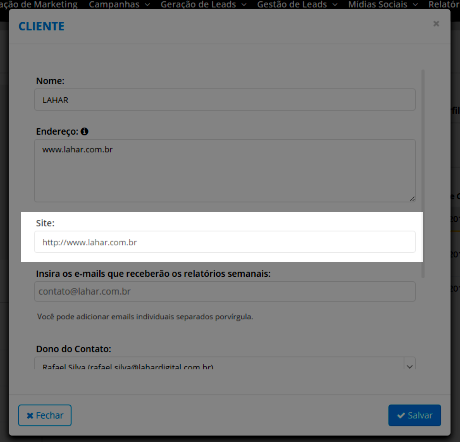Open the Geração de Leads menu

203,4
